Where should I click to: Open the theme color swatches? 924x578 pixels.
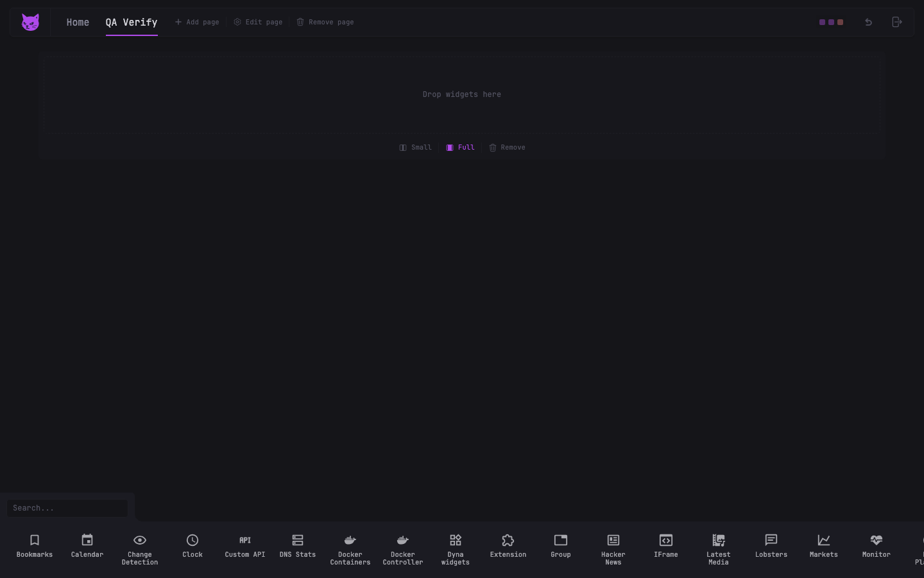tap(831, 22)
